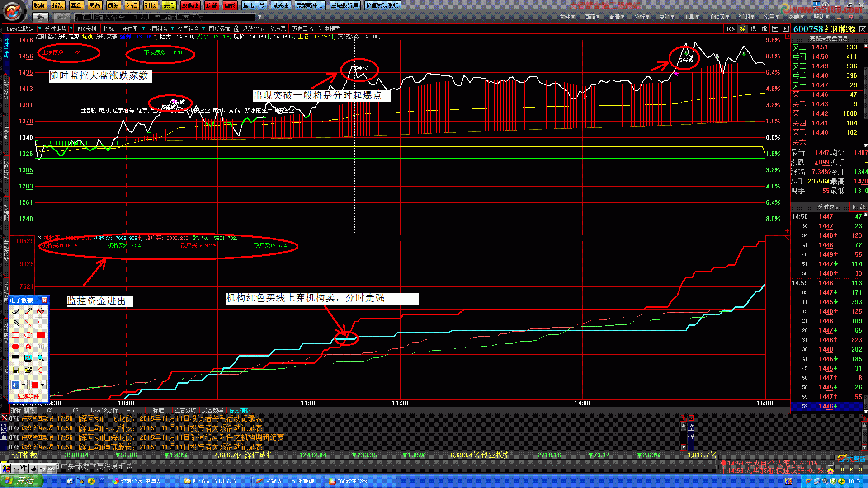Viewport: 868px width, 488px height.
Task: Toggle the 模板 button at chart bottom
Action: click(x=30, y=410)
